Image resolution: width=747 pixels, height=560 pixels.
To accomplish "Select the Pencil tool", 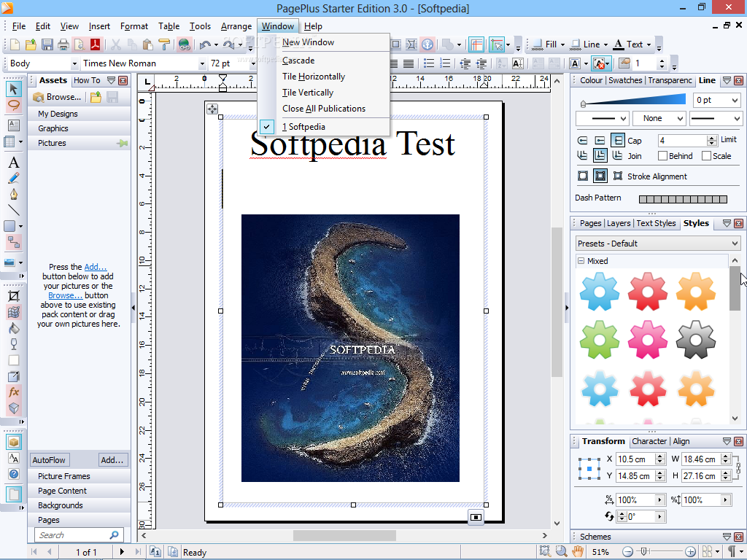I will click(x=14, y=179).
